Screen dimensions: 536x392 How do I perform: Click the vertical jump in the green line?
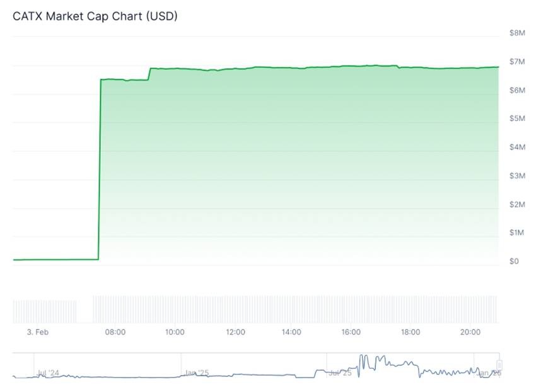pyautogui.click(x=100, y=170)
